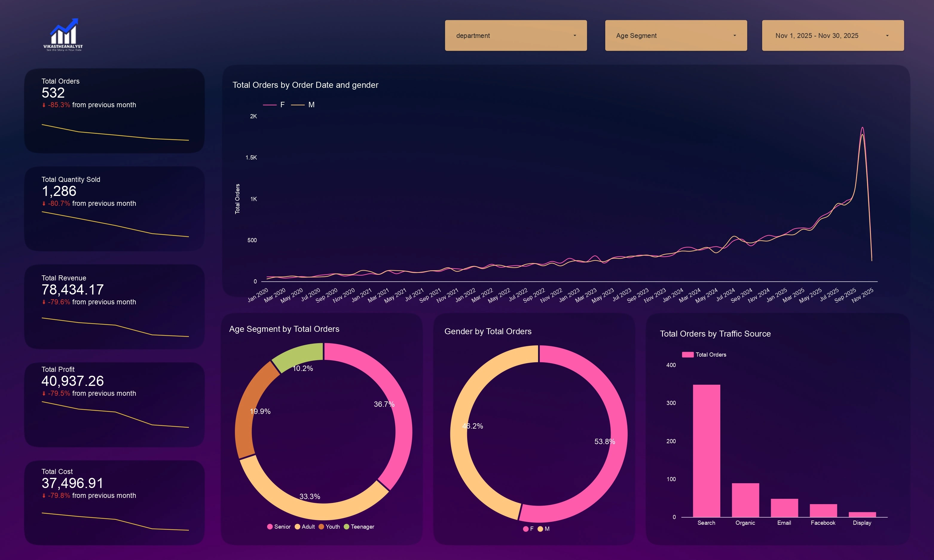This screenshot has height=560, width=934.
Task: Open the Nov 2025 date range picker
Action: [832, 36]
